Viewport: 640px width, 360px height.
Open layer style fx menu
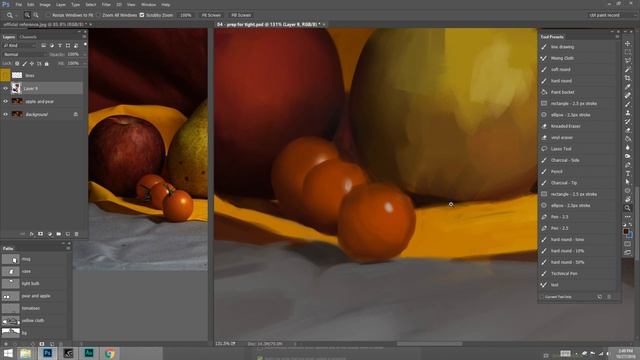[31, 234]
